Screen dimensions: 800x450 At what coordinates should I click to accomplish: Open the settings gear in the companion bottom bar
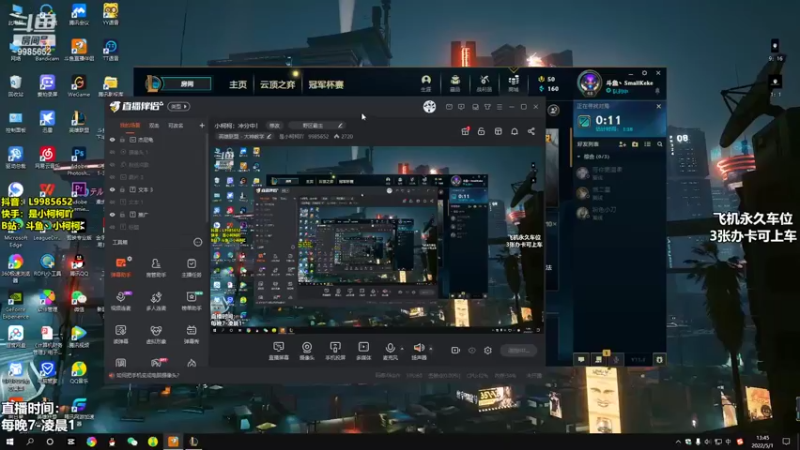(x=488, y=351)
